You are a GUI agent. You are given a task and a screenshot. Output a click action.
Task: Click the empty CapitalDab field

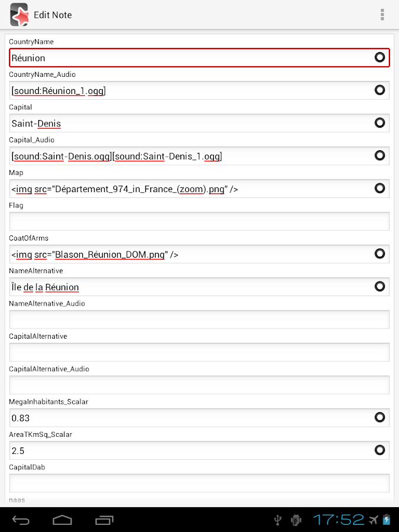(x=199, y=483)
